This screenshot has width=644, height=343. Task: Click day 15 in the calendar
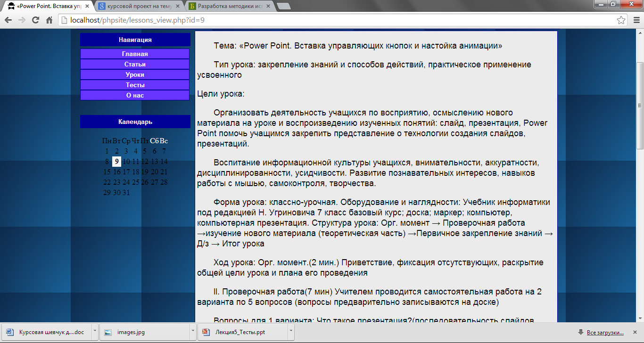point(107,172)
